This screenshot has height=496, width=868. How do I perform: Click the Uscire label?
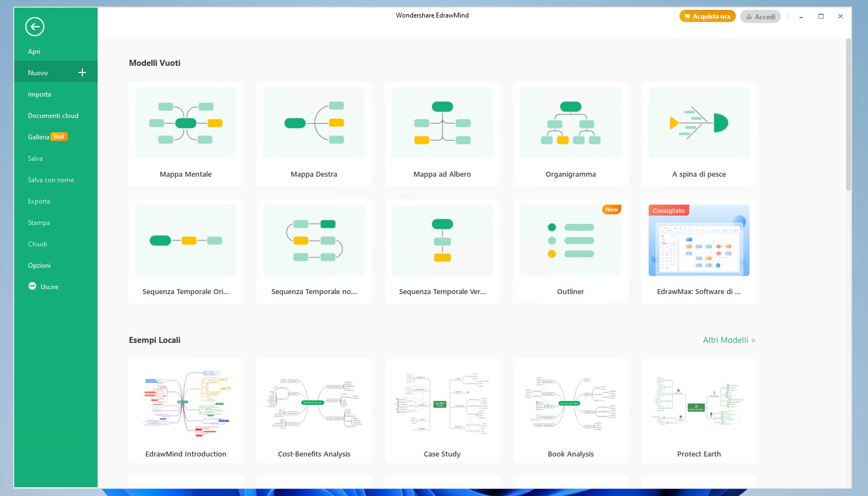[49, 287]
